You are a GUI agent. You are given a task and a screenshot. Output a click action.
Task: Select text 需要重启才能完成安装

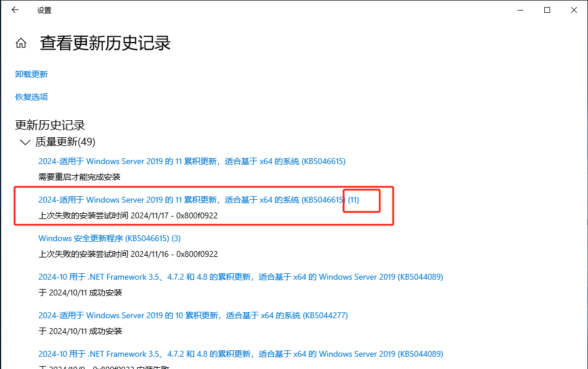[79, 177]
